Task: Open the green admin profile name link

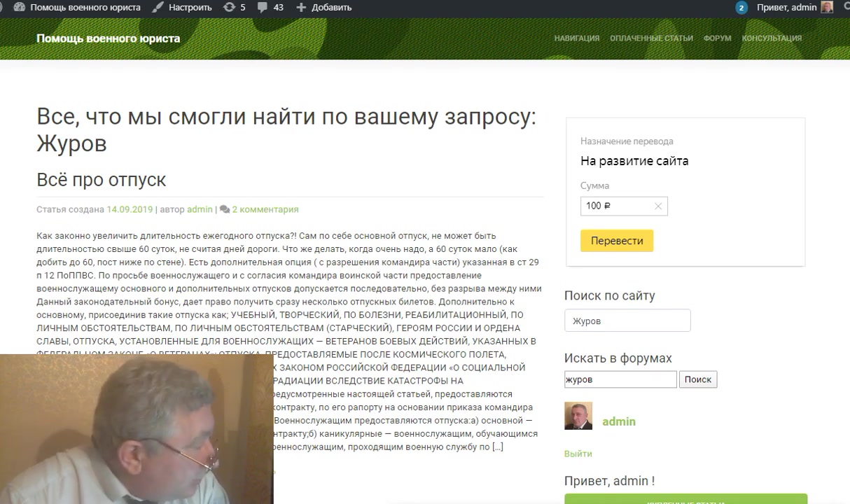Action: [x=619, y=421]
